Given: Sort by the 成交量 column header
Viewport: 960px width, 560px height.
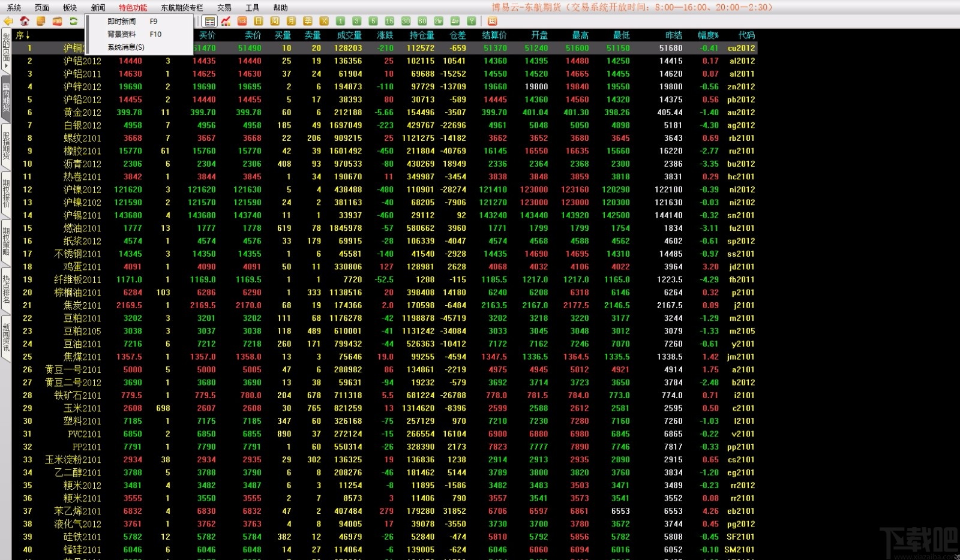Looking at the screenshot, I should [x=349, y=35].
